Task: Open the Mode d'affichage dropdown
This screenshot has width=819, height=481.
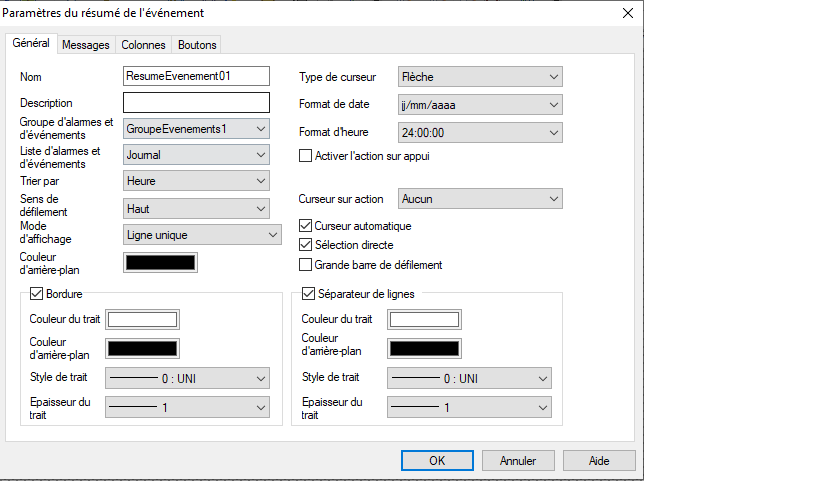Action: click(202, 235)
